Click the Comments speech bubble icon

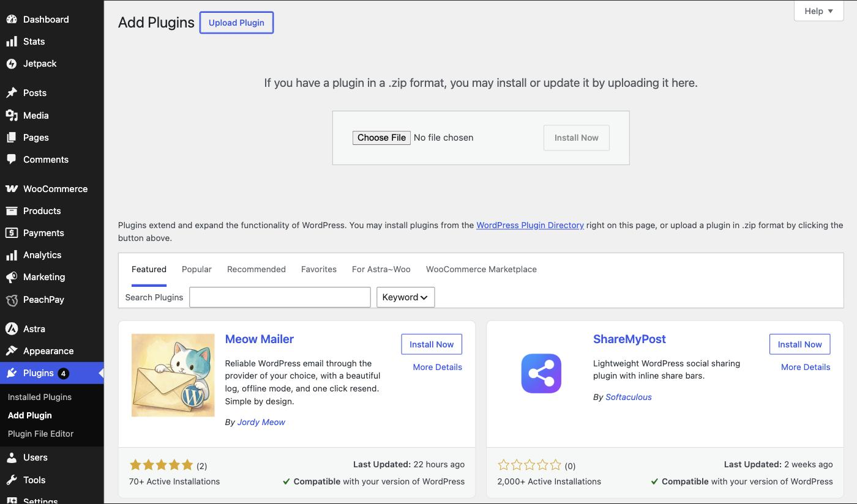[12, 160]
